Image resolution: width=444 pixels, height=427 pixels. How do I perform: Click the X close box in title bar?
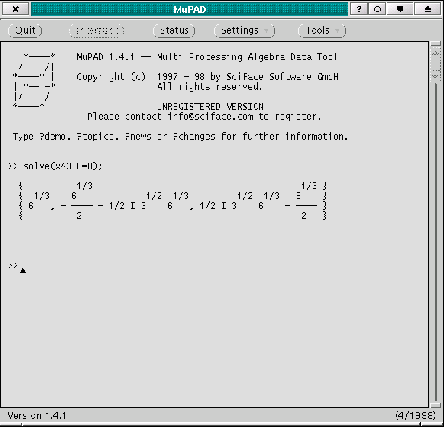click(x=16, y=9)
